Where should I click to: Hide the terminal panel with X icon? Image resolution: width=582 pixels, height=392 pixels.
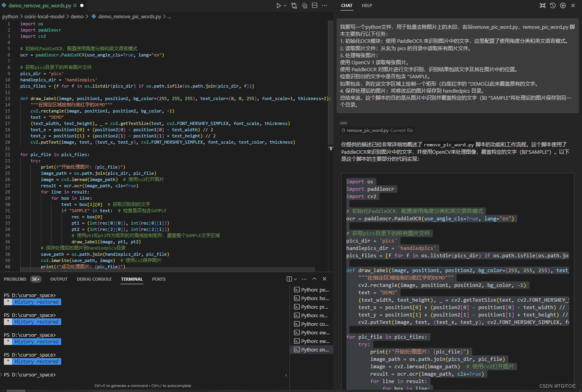coord(325,279)
